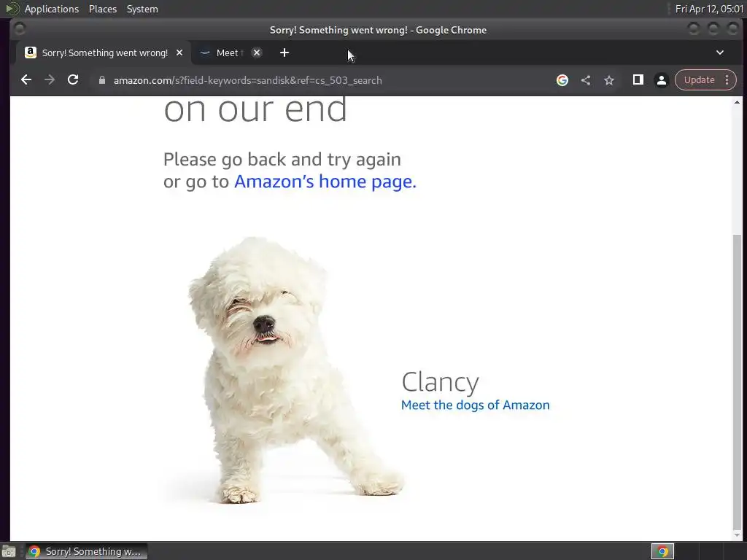The image size is (747, 560).
Task: Open the Applications menu
Action: pyautogui.click(x=52, y=9)
